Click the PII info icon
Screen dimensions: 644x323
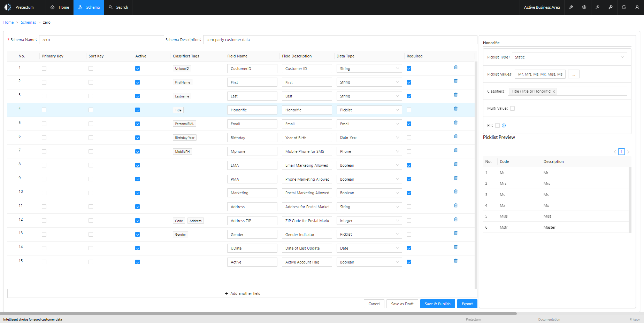504,126
